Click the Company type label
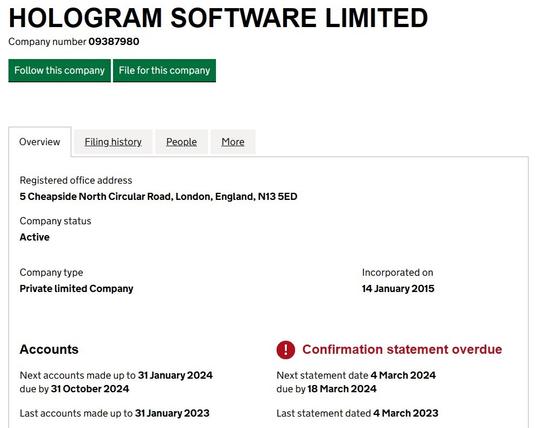Viewport: 537px width, 428px height. [51, 273]
